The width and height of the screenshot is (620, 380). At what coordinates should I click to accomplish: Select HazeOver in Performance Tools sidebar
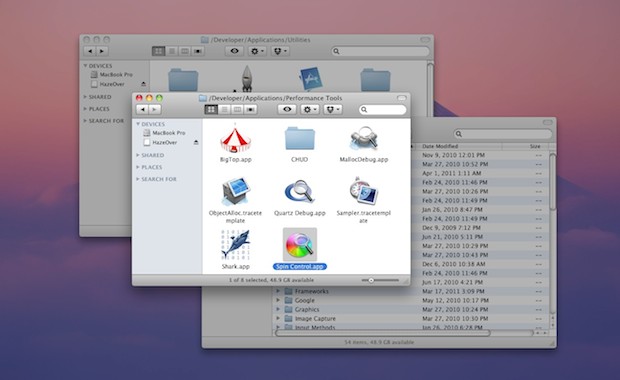point(160,142)
